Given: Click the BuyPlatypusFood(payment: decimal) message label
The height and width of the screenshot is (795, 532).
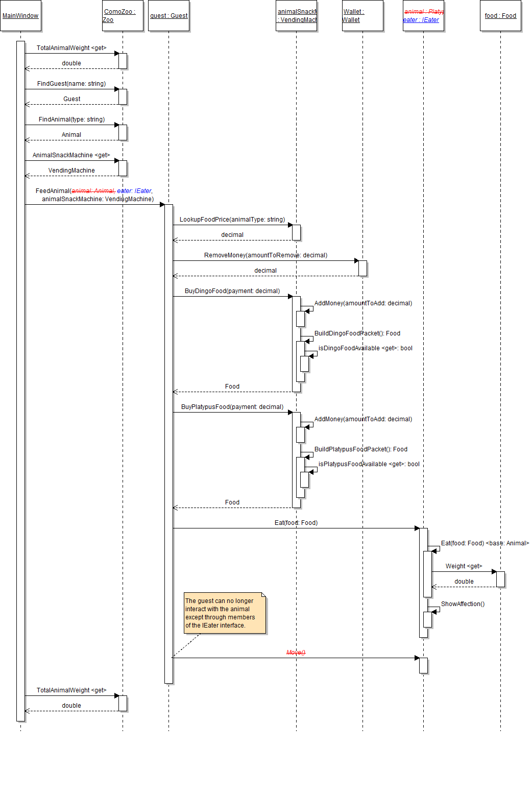Looking at the screenshot, I should (x=232, y=407).
